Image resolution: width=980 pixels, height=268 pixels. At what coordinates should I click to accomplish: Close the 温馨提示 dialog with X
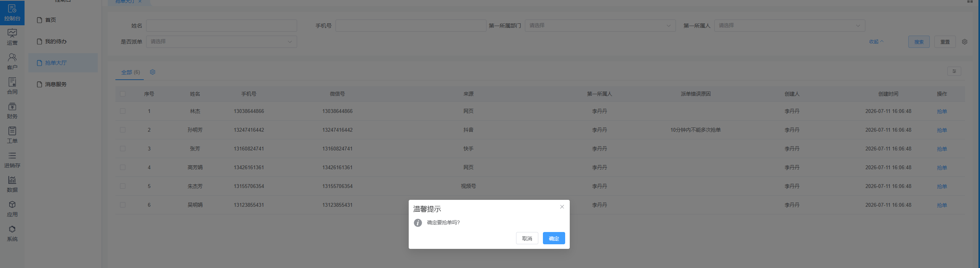562,207
